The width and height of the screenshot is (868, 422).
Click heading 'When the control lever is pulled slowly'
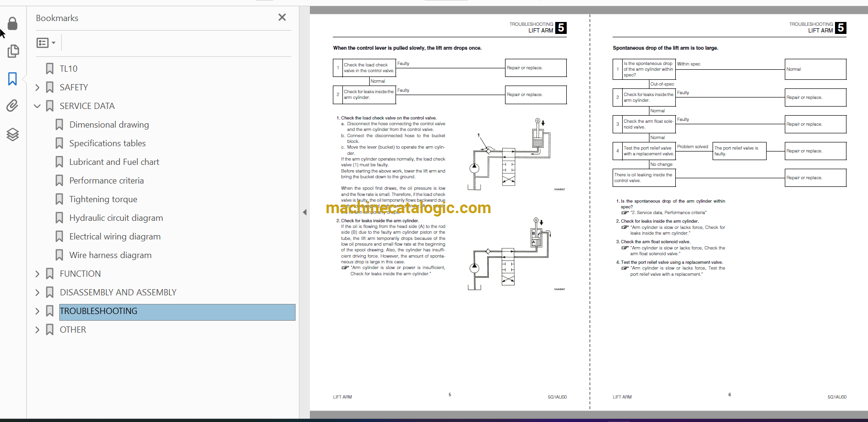tap(407, 48)
